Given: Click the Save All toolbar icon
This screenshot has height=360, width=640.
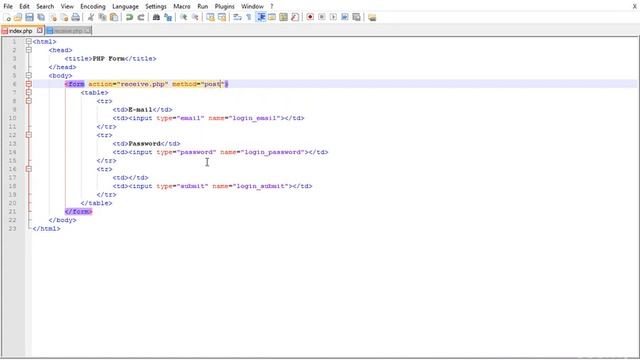Looking at the screenshot, I should tap(41, 17).
